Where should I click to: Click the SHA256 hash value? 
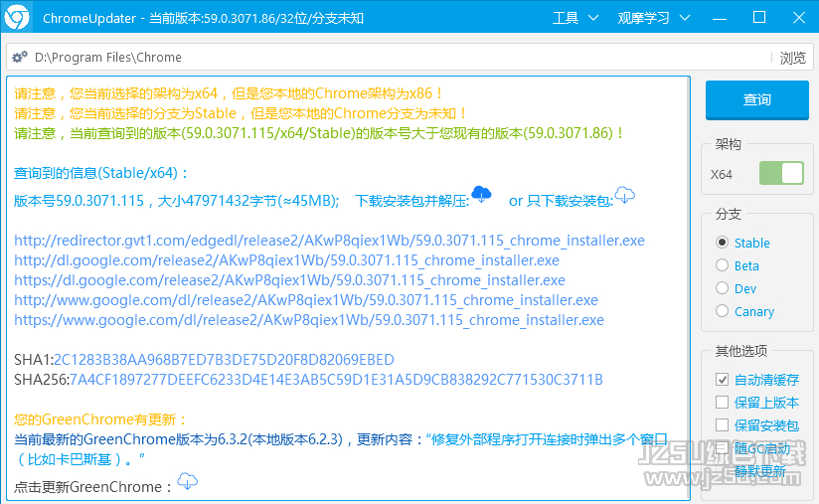pos(336,379)
